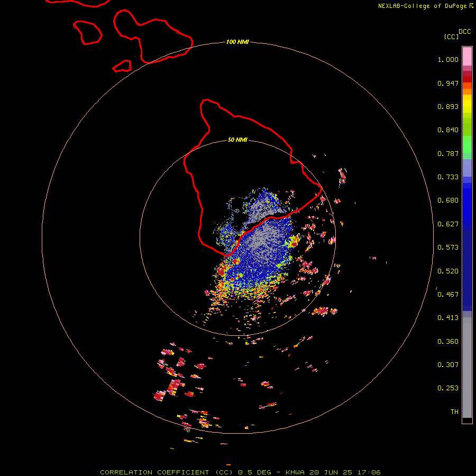Click the 0.520 scale value
The image size is (476, 476).
pyautogui.click(x=448, y=271)
